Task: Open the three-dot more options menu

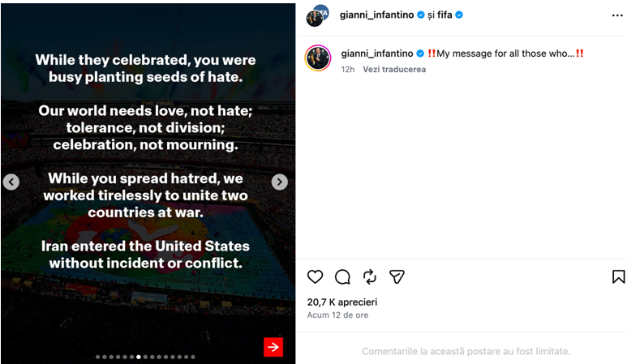Action: [x=617, y=15]
